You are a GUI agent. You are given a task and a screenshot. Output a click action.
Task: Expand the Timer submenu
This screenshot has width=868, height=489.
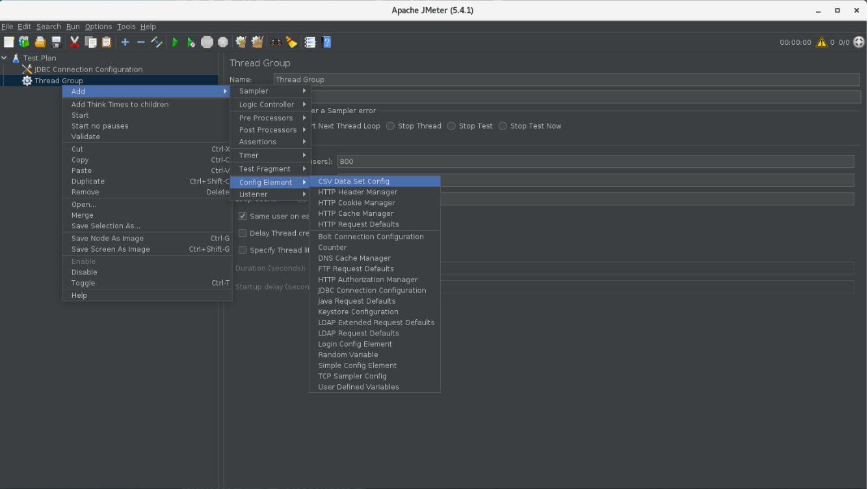tap(270, 155)
